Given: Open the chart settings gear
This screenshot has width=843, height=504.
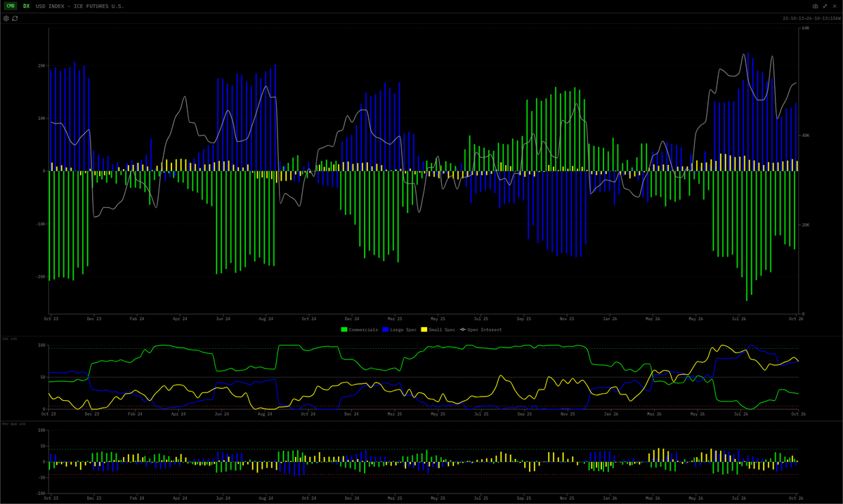Looking at the screenshot, I should click(6, 18).
